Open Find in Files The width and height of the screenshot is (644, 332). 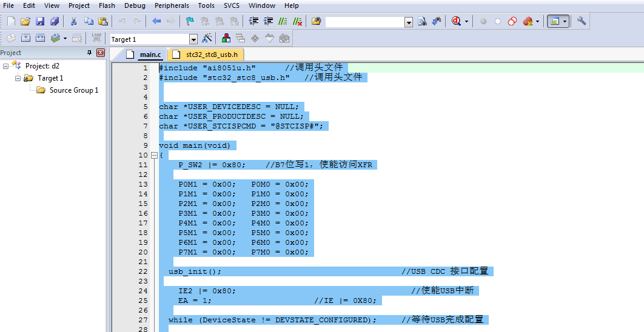[317, 21]
